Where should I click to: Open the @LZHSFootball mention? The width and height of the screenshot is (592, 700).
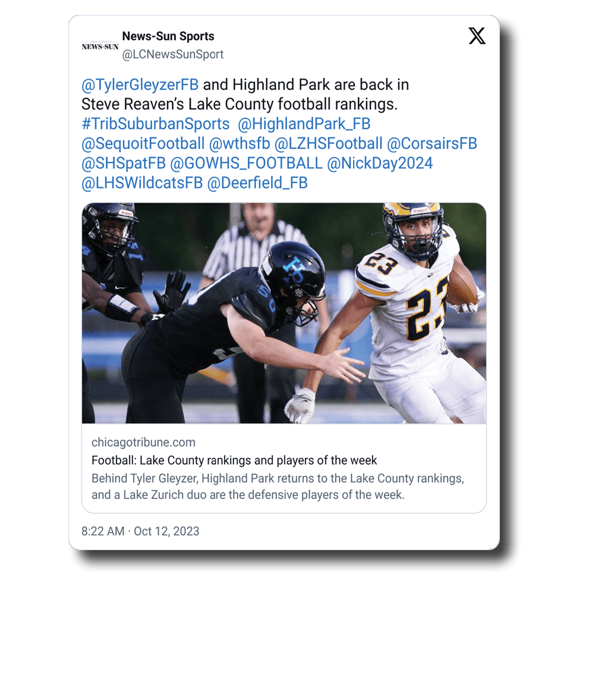pos(328,144)
